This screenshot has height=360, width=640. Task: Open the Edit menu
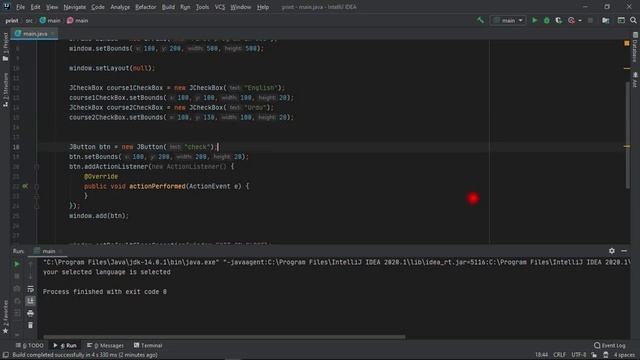pyautogui.click(x=36, y=7)
